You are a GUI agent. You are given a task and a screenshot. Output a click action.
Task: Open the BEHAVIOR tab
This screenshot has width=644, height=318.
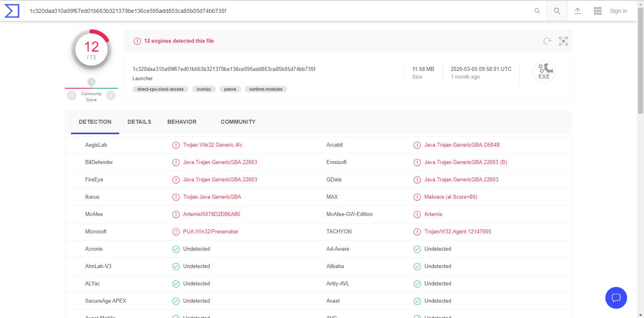[182, 122]
